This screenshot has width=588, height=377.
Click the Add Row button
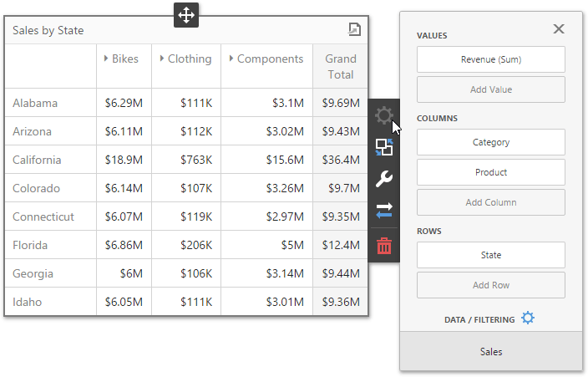[490, 285]
